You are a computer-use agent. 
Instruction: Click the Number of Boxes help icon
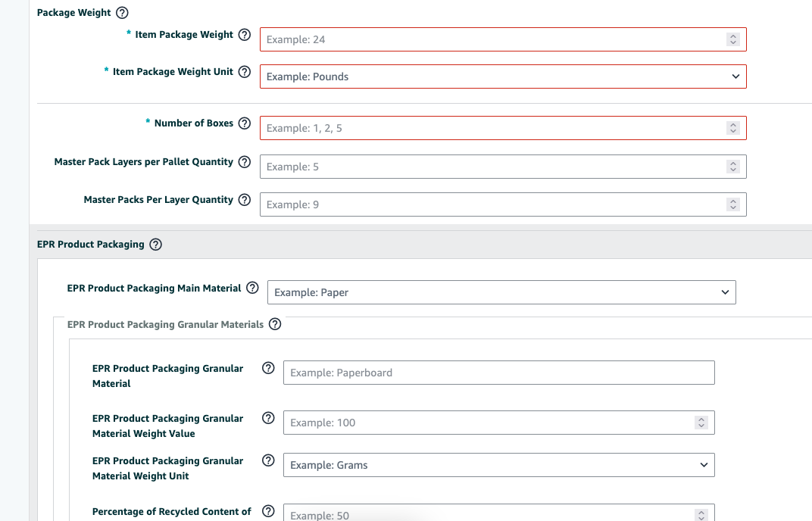(x=244, y=123)
